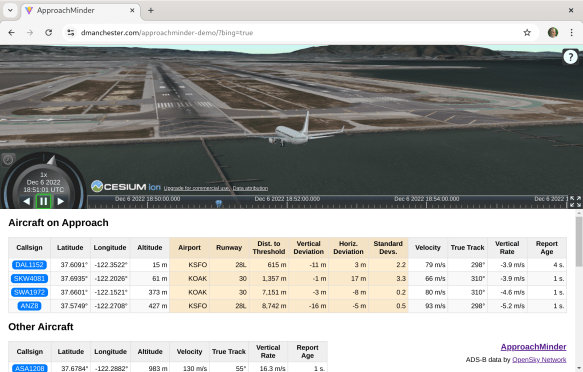This screenshot has height=372, width=583.
Task: Track aircraft SWA1972
Action: point(29,292)
